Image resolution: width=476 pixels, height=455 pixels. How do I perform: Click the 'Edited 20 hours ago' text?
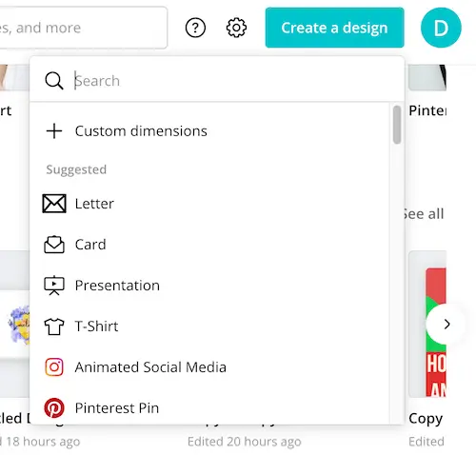click(244, 442)
